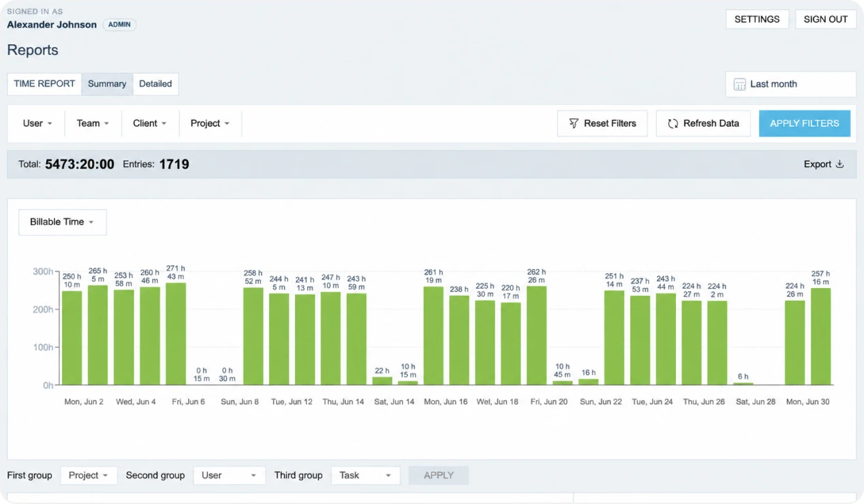
Task: Select the green bar labeled 271 h 43 m
Action: click(x=176, y=334)
